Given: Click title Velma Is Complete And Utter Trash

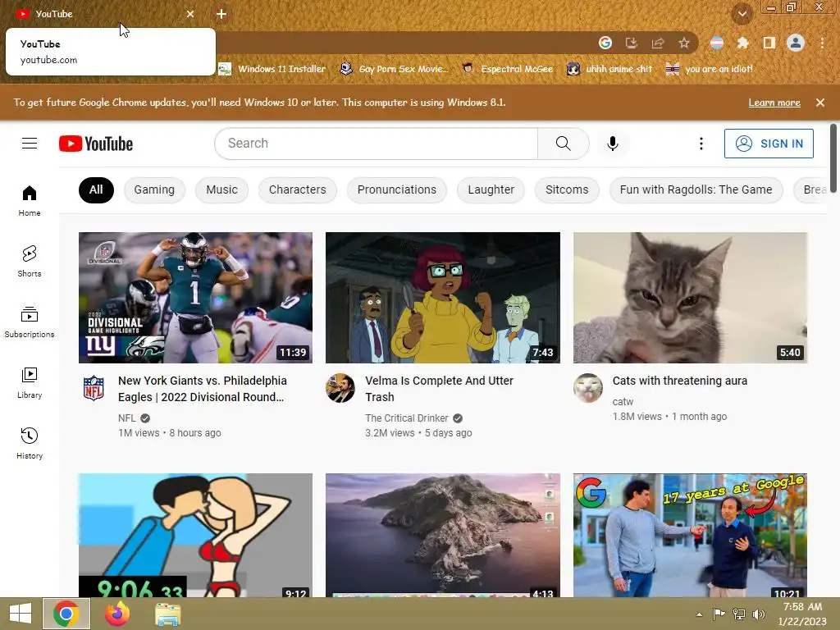Looking at the screenshot, I should 440,389.
